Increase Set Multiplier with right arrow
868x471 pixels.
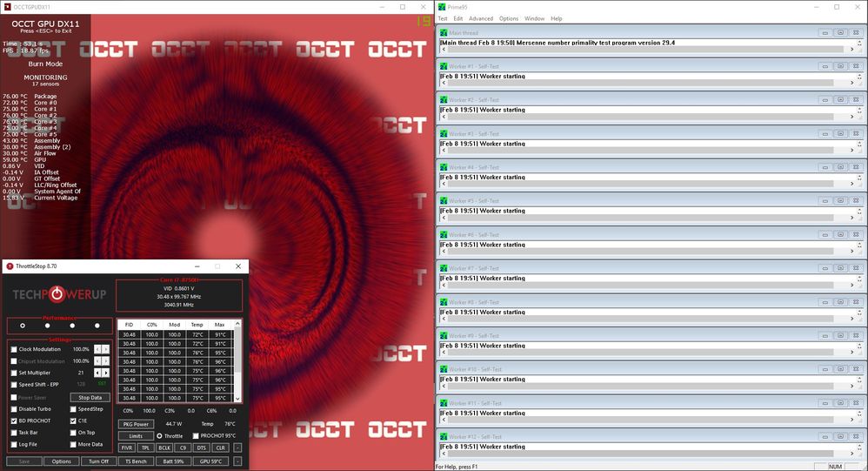click(x=105, y=373)
